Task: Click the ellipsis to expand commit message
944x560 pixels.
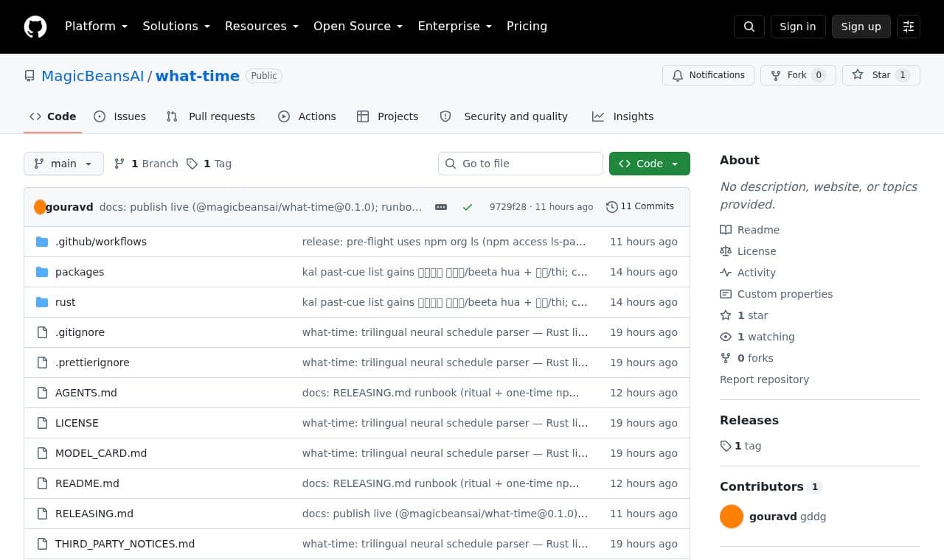Action: [x=441, y=207]
